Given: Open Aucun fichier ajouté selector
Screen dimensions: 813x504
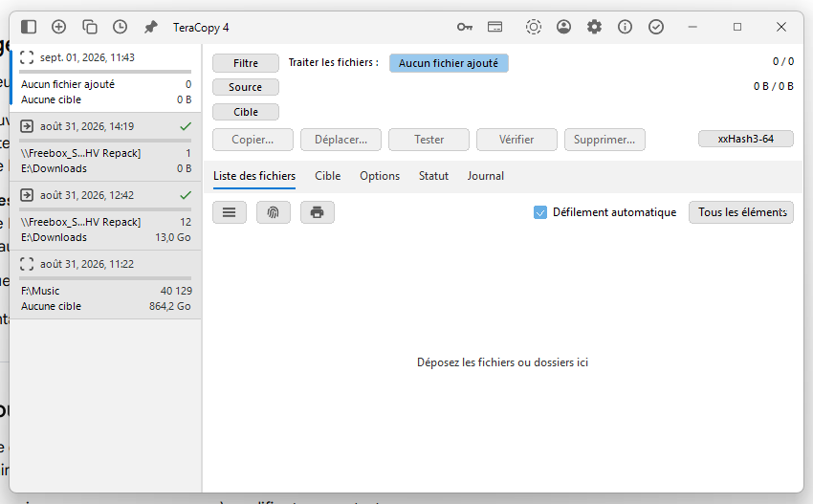Looking at the screenshot, I should pyautogui.click(x=449, y=63).
